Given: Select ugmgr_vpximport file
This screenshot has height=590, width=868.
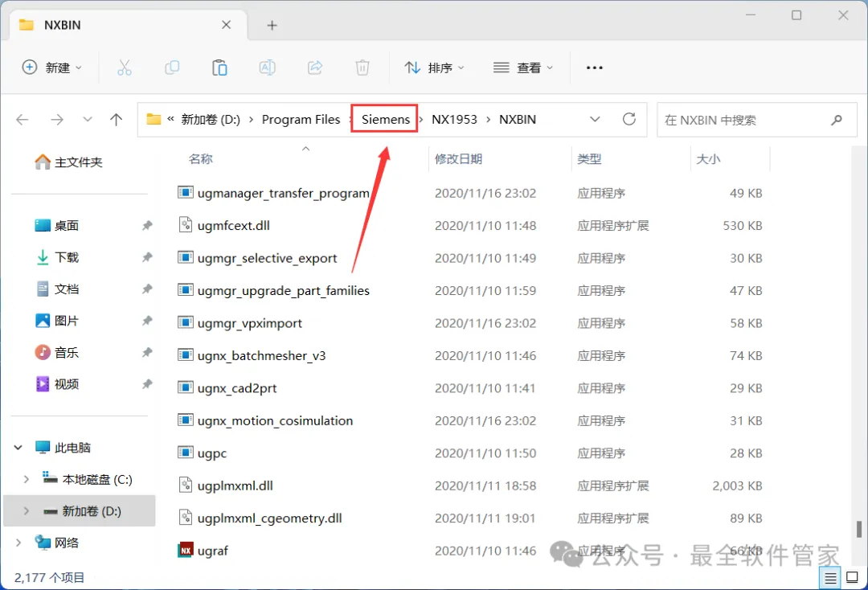Looking at the screenshot, I should pos(250,322).
